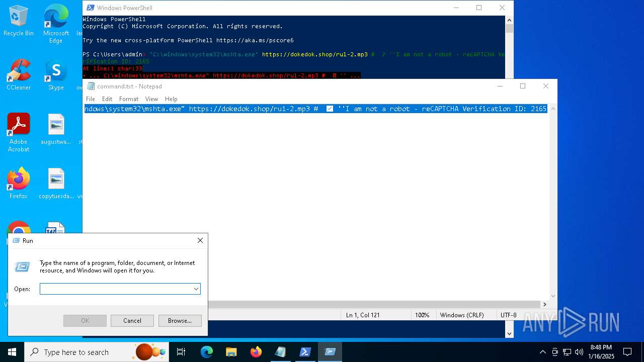Click the dokedok.shop URL in PowerShell
Image resolution: width=644 pixels, height=362 pixels.
point(315,54)
